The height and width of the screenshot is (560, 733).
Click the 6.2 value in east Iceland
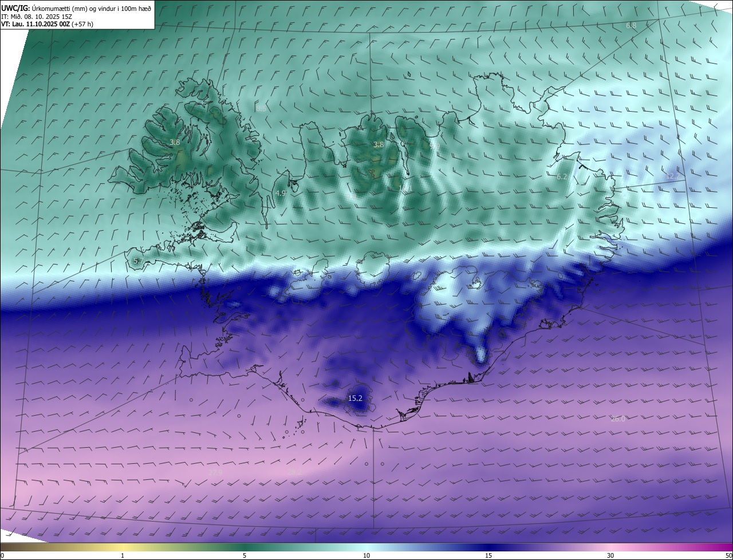pyautogui.click(x=562, y=177)
